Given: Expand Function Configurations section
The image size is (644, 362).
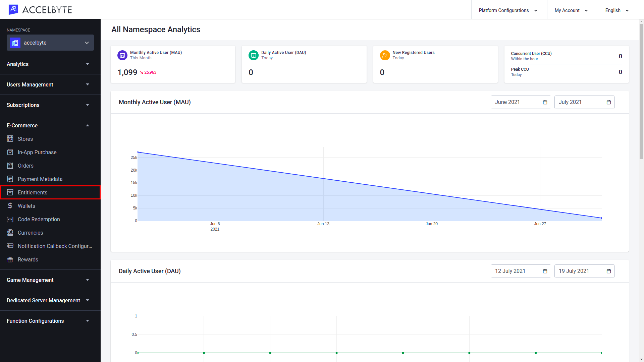Looking at the screenshot, I should (x=50, y=321).
